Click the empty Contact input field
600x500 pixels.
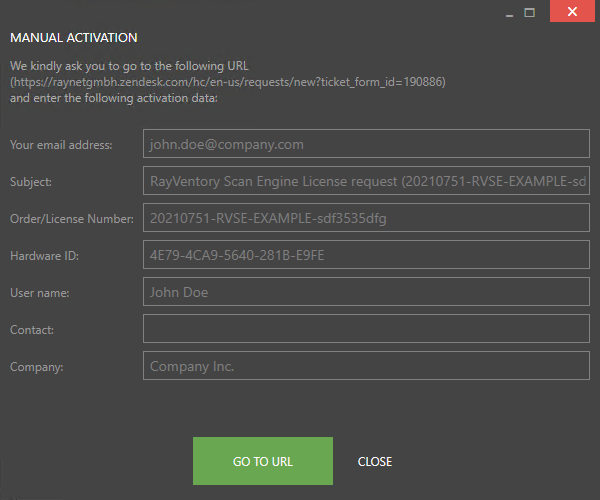pos(366,329)
